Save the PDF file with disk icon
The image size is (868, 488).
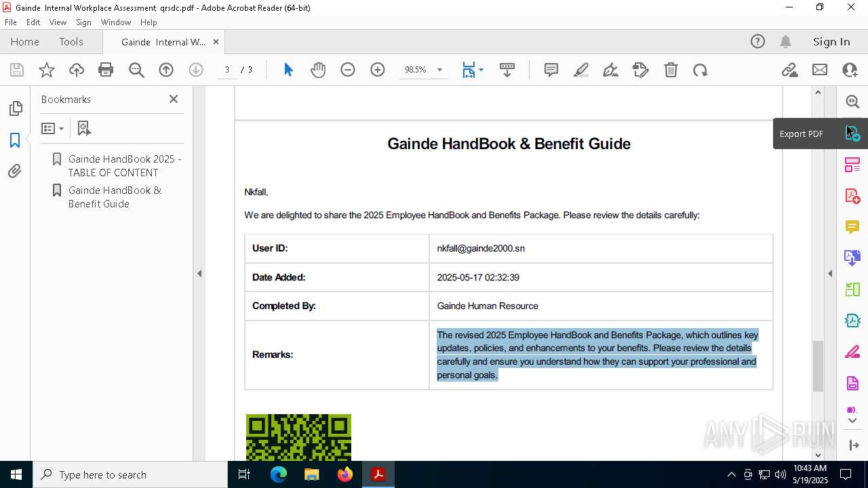tap(17, 70)
